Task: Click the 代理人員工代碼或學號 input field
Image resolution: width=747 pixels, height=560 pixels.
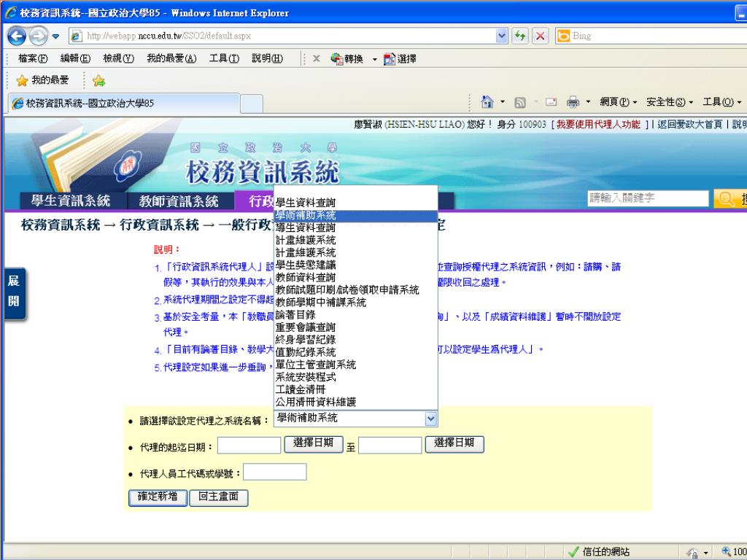Action: pyautogui.click(x=275, y=472)
